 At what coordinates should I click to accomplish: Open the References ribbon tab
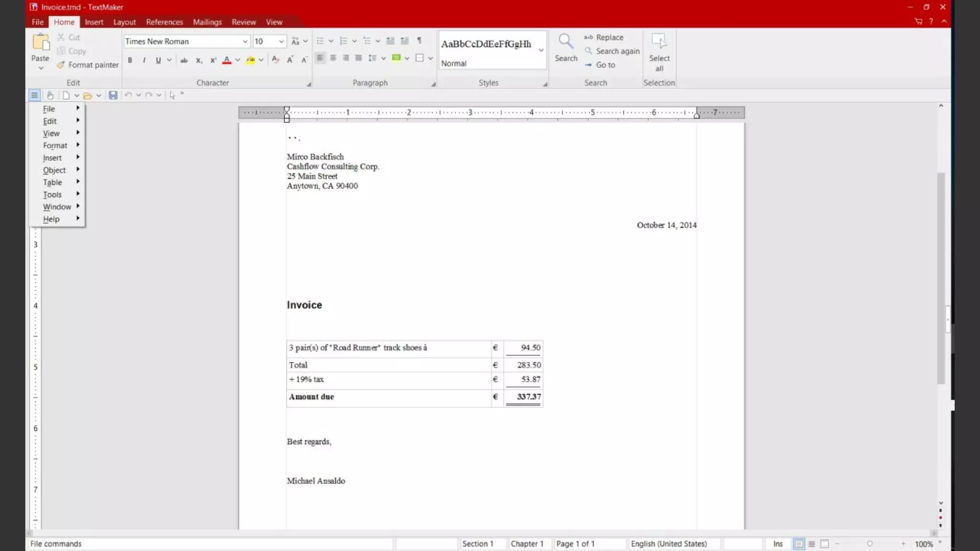(164, 22)
